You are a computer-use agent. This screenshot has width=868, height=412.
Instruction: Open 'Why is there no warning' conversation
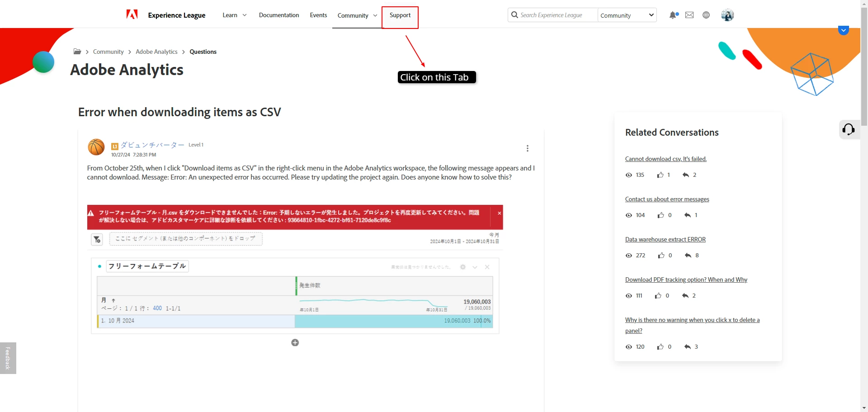pyautogui.click(x=692, y=325)
